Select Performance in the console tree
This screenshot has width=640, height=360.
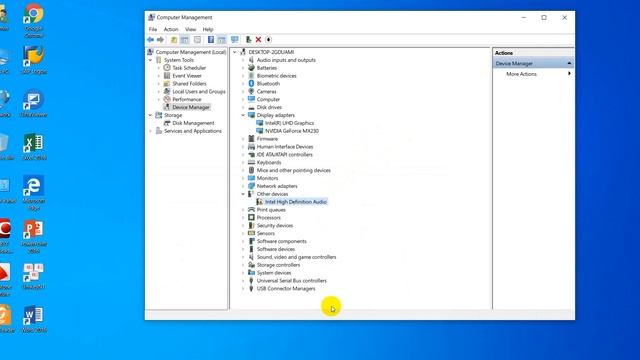coord(187,99)
